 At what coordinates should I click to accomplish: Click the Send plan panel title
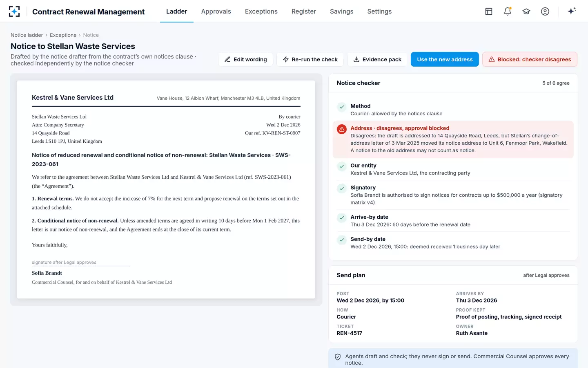click(351, 275)
